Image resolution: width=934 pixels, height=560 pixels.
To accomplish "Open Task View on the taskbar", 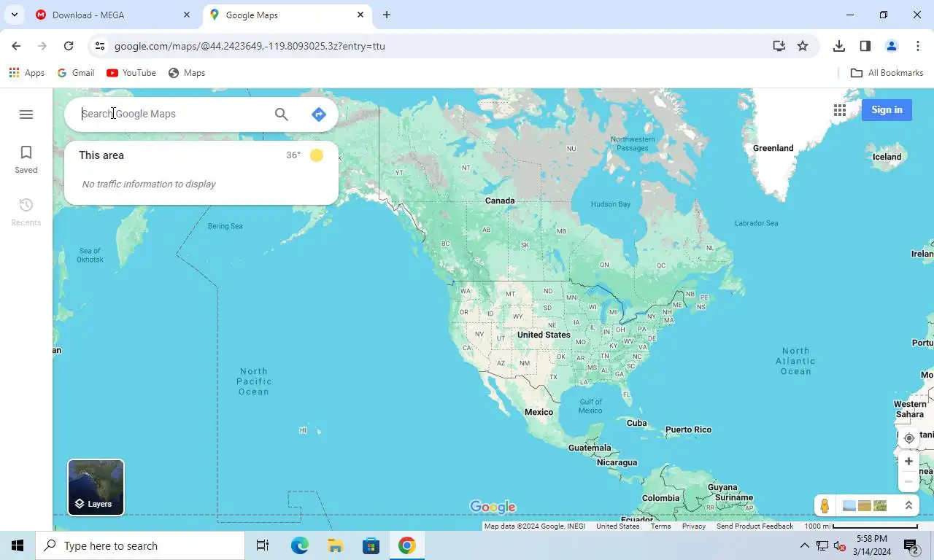I will (263, 545).
